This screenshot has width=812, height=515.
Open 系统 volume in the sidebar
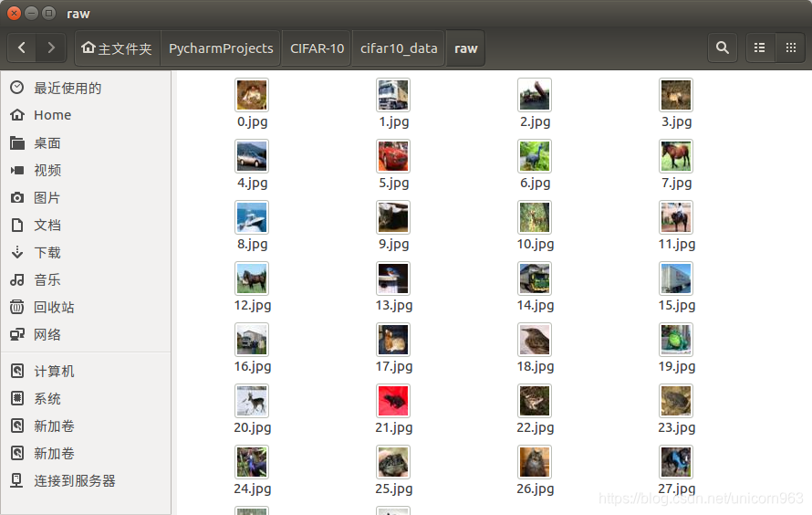[x=86, y=398]
